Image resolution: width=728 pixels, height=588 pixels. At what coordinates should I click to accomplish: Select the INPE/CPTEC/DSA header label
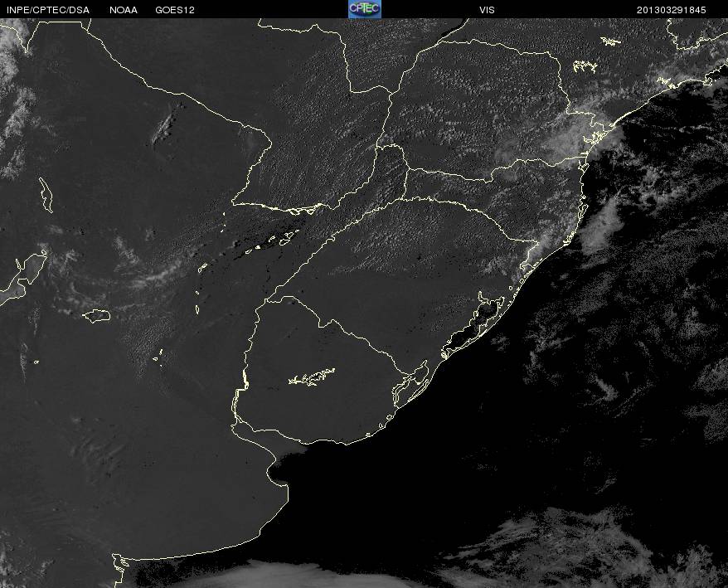click(48, 10)
